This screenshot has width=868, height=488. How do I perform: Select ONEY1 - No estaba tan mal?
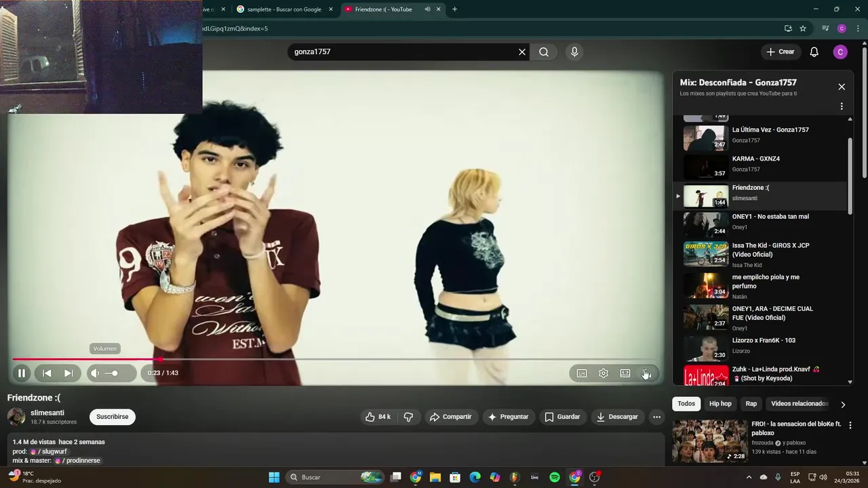click(759, 225)
